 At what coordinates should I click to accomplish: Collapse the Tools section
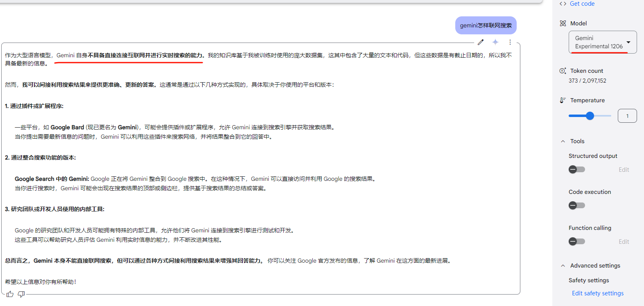[563, 141]
